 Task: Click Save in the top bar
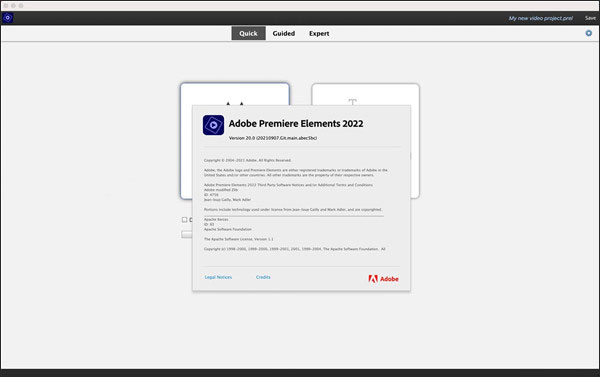[x=590, y=18]
